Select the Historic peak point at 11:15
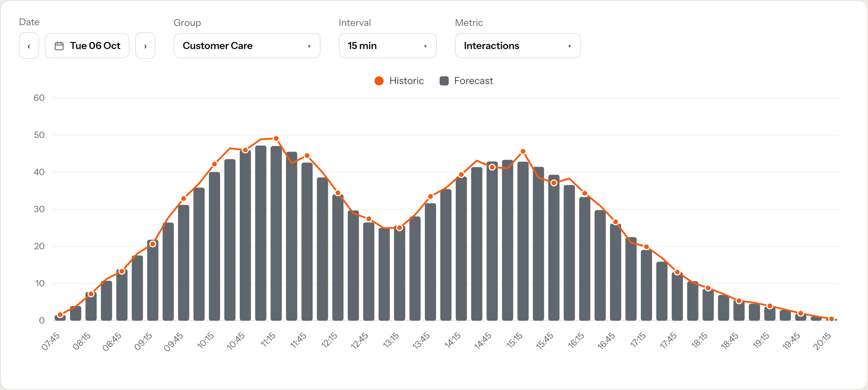This screenshot has height=390, width=868. (x=276, y=139)
